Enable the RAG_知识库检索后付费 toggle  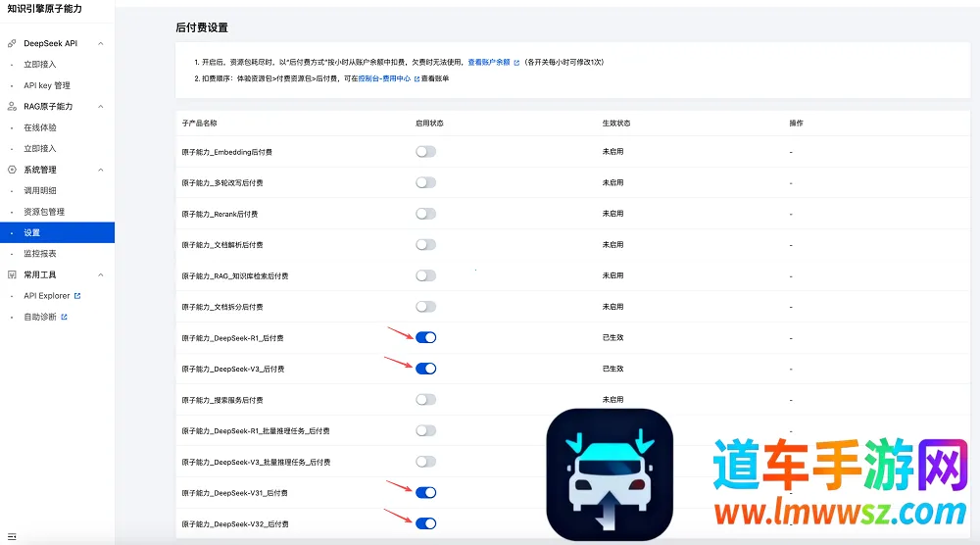[x=425, y=275]
